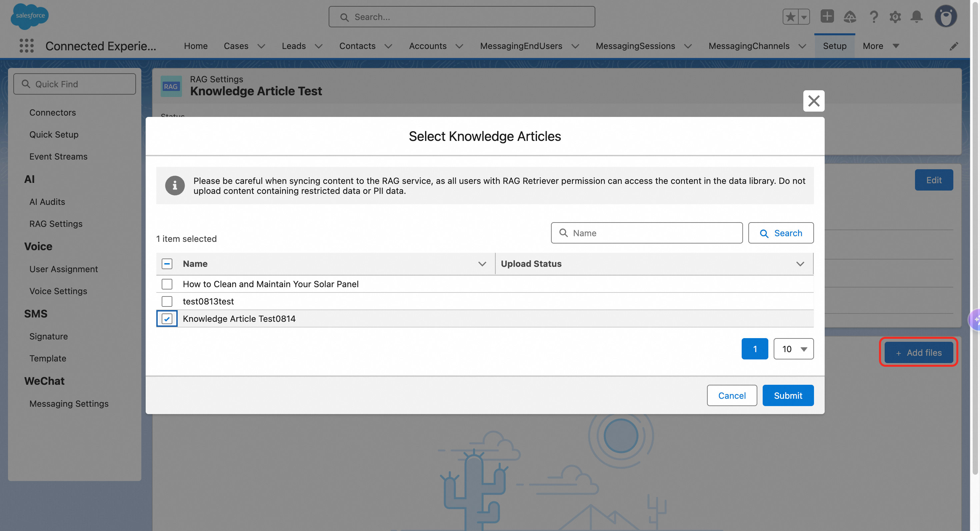
Task: Click the Add files button
Action: (x=919, y=352)
